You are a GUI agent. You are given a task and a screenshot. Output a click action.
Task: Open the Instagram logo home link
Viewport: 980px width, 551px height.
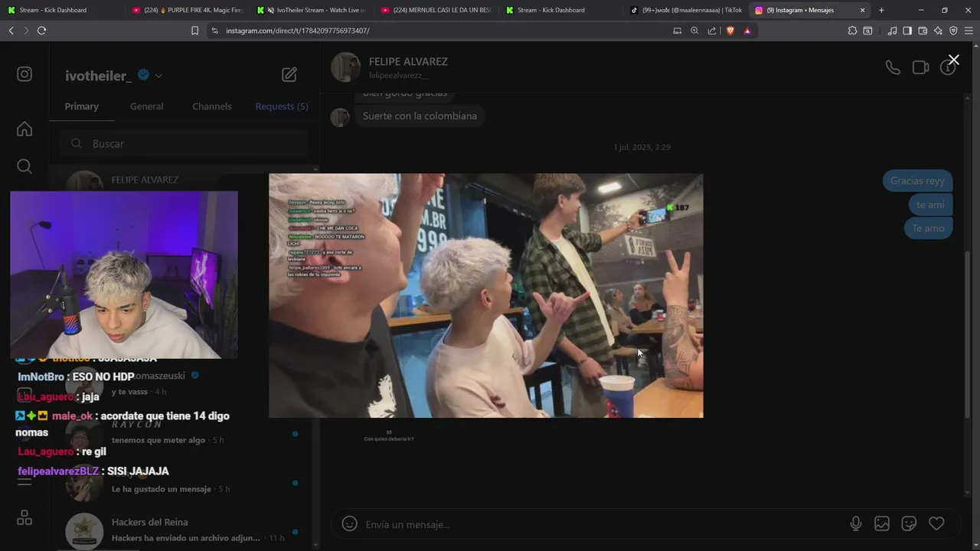tap(24, 74)
